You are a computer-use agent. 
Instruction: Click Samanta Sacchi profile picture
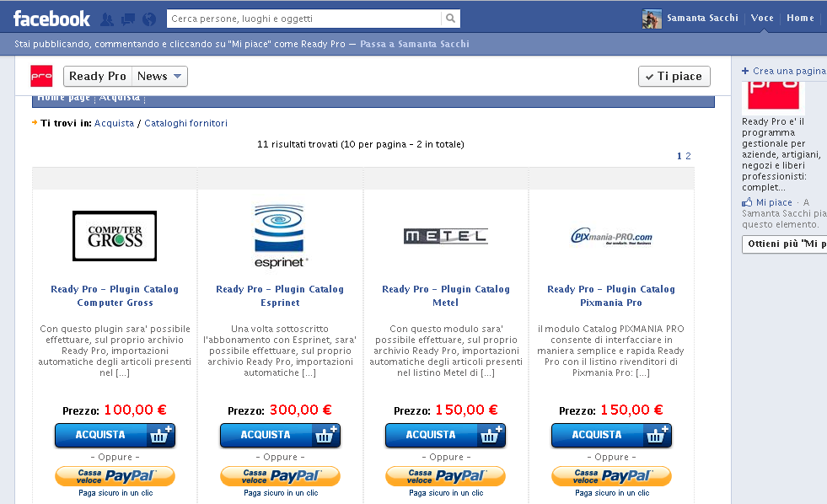click(x=652, y=19)
